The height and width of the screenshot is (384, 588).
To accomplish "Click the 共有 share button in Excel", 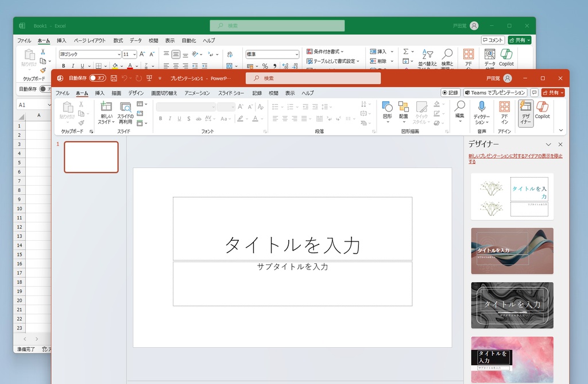I will coord(520,40).
